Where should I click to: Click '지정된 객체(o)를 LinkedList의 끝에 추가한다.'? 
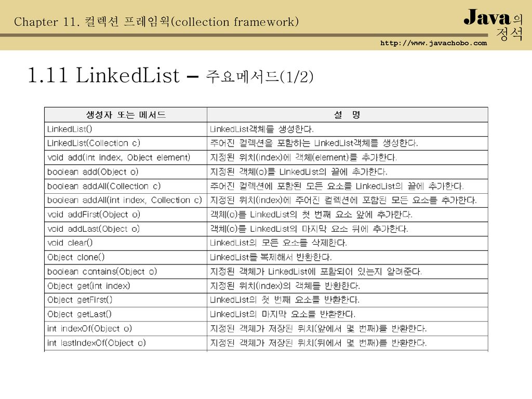click(x=299, y=172)
